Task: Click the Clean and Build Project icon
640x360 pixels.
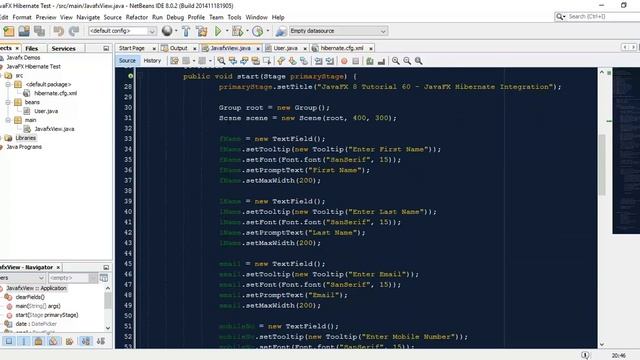Action: 202,31
